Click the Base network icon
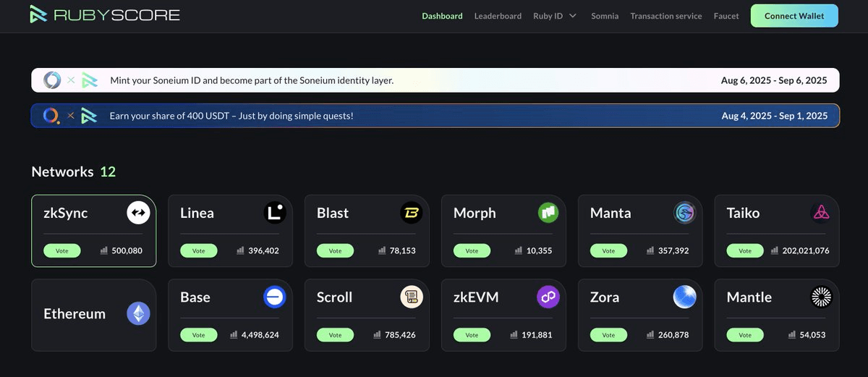868x377 pixels. click(x=275, y=297)
